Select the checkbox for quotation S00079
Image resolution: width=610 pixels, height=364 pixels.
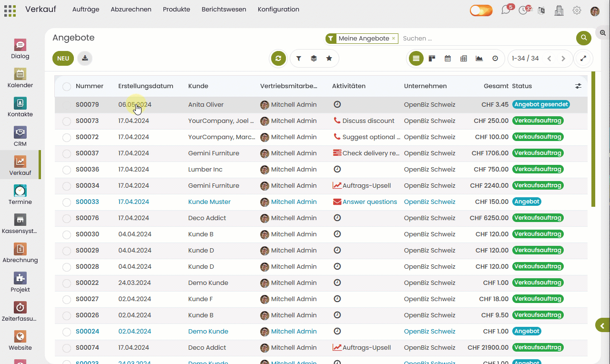67,104
